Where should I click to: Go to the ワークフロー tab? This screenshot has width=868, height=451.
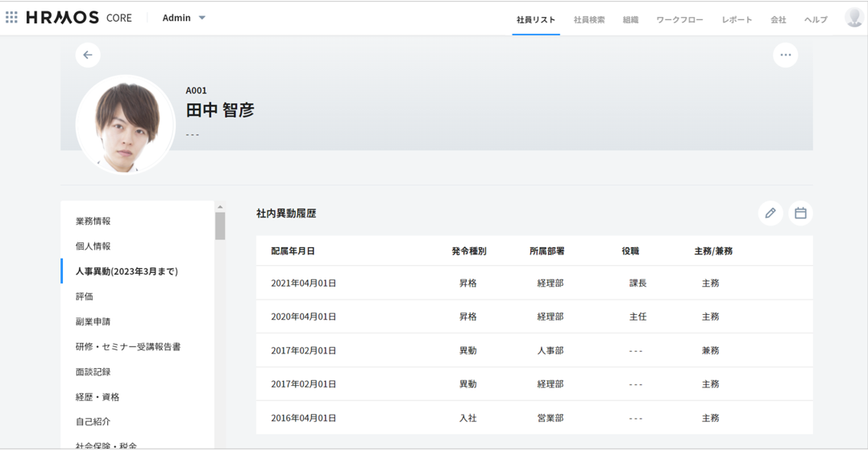679,19
